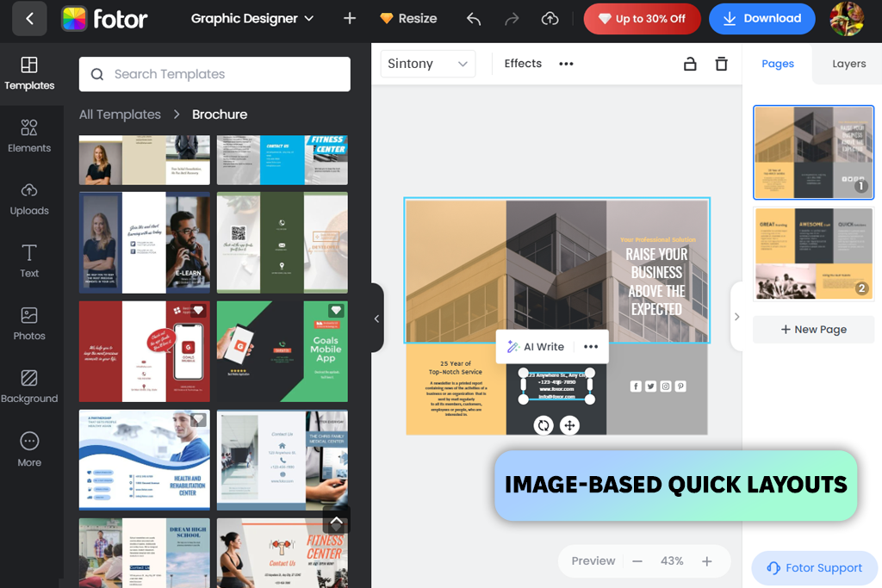
Task: Click the move handle under the text box
Action: coord(570,425)
